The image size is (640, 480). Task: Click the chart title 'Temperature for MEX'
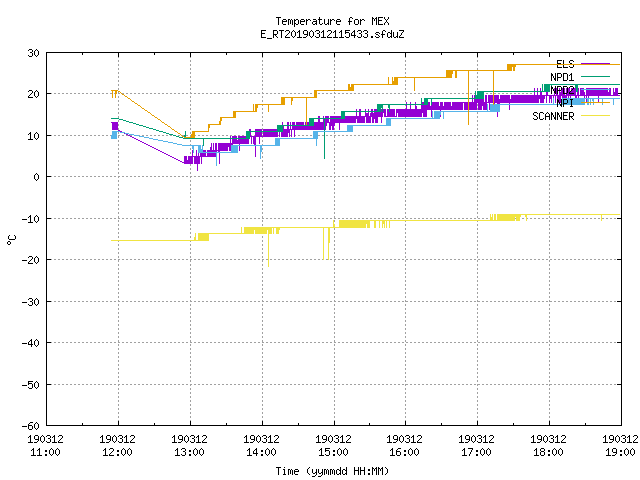tap(332, 21)
